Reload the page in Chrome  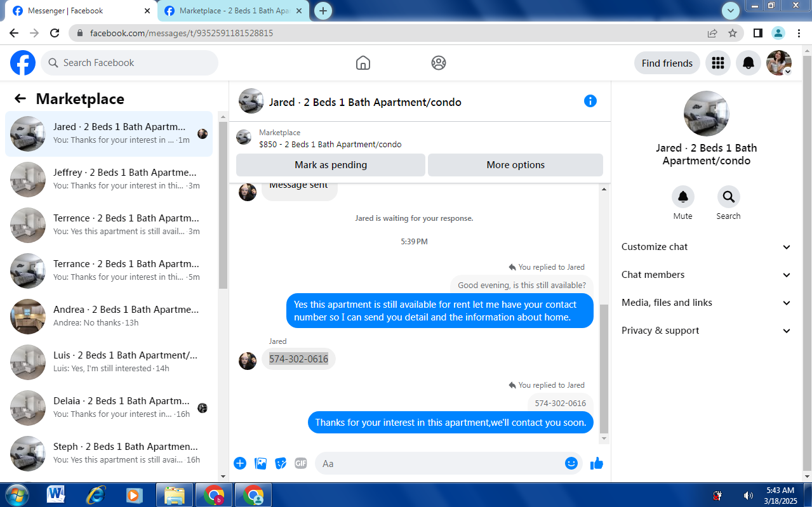[x=55, y=33]
